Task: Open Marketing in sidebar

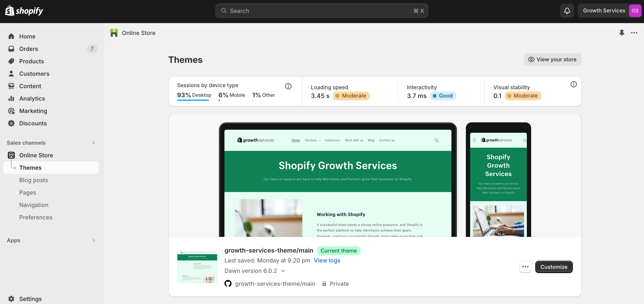Action: (51, 111)
